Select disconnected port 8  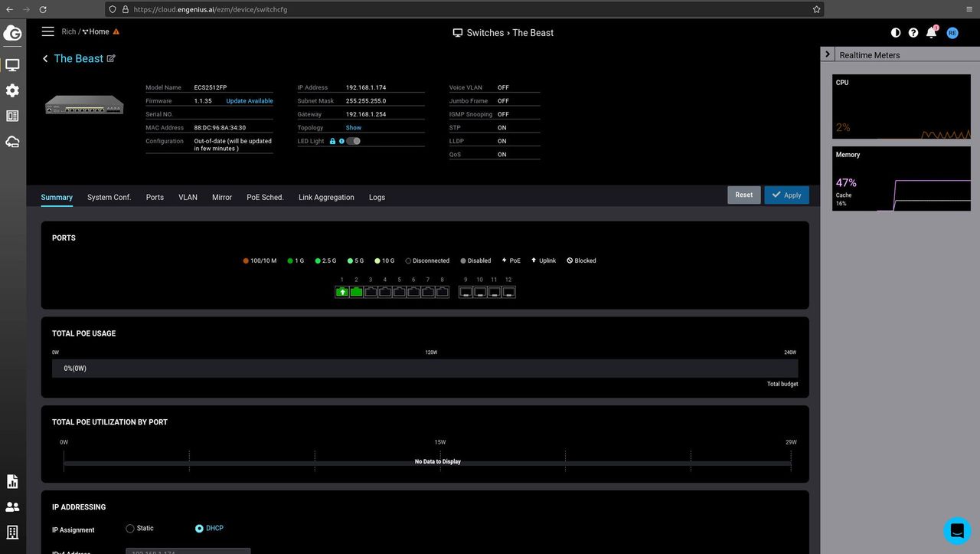442,292
